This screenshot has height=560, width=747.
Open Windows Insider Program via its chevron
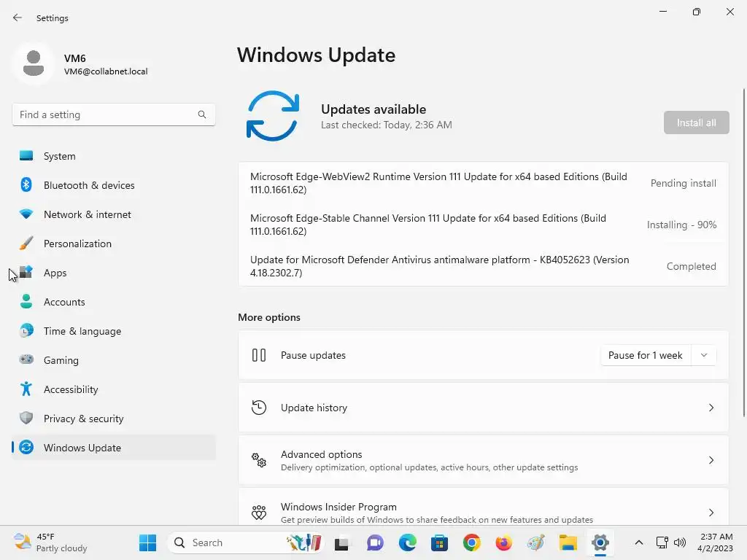click(x=711, y=513)
